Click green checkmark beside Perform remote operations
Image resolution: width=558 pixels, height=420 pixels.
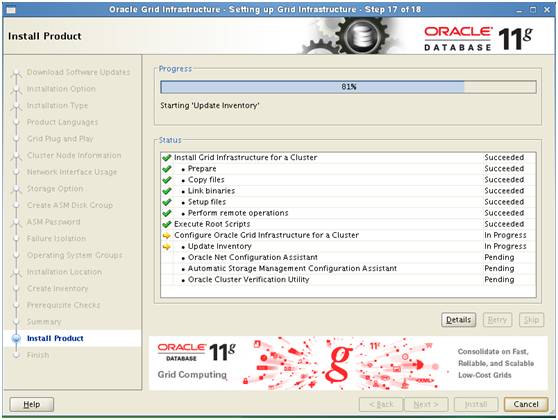tap(167, 213)
